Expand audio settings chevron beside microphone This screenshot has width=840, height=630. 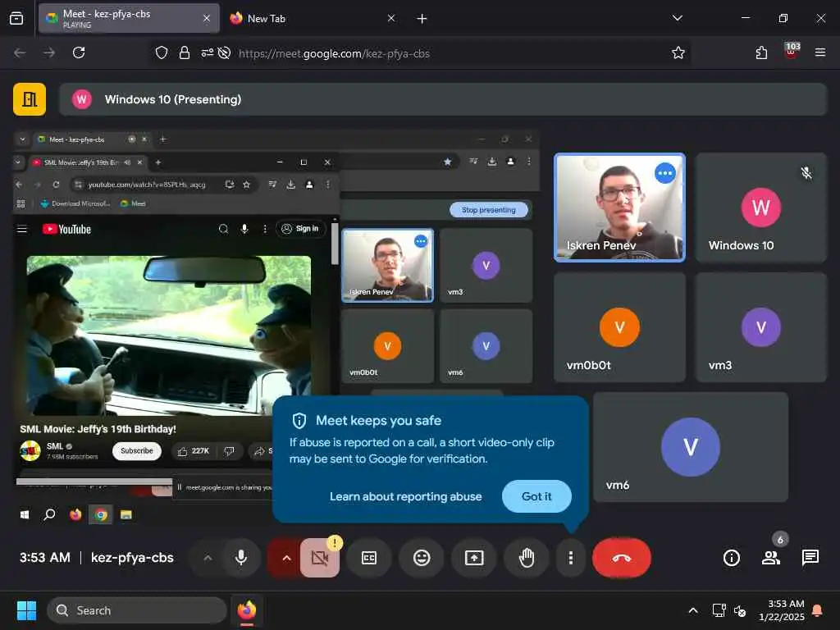pyautogui.click(x=208, y=558)
